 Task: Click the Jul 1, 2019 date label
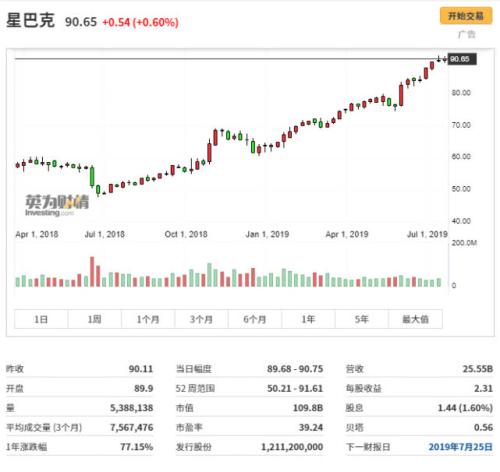(427, 234)
